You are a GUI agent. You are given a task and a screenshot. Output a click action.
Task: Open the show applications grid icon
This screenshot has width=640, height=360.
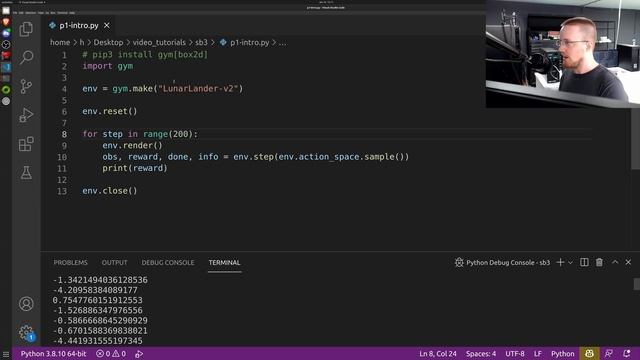[6, 354]
